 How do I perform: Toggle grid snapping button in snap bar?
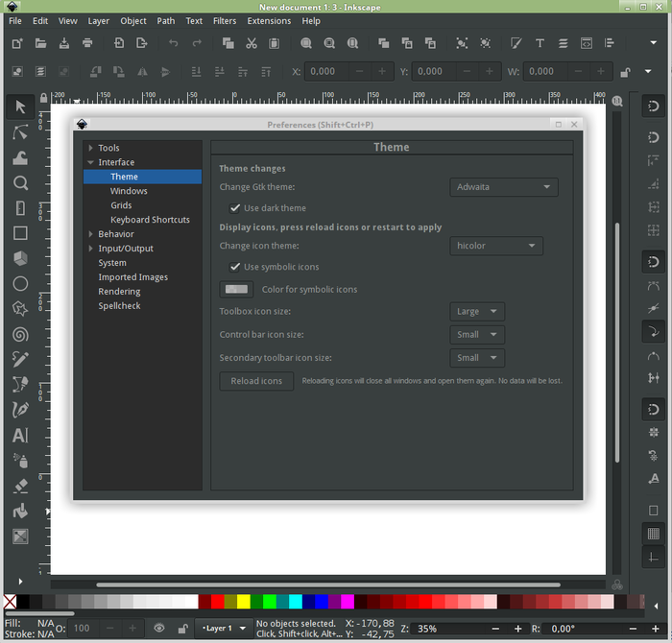pos(653,534)
